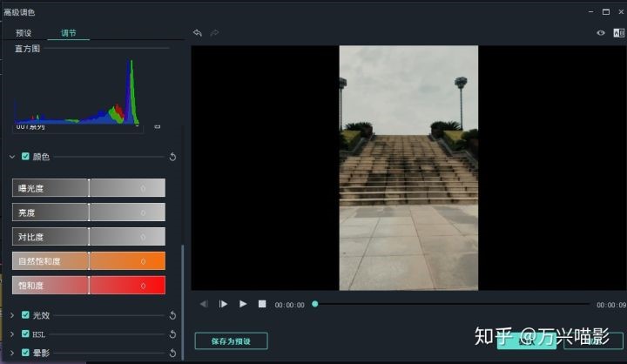Screen dimensions: 627x364
Task: Switch to the 预设 tab
Action: point(24,33)
